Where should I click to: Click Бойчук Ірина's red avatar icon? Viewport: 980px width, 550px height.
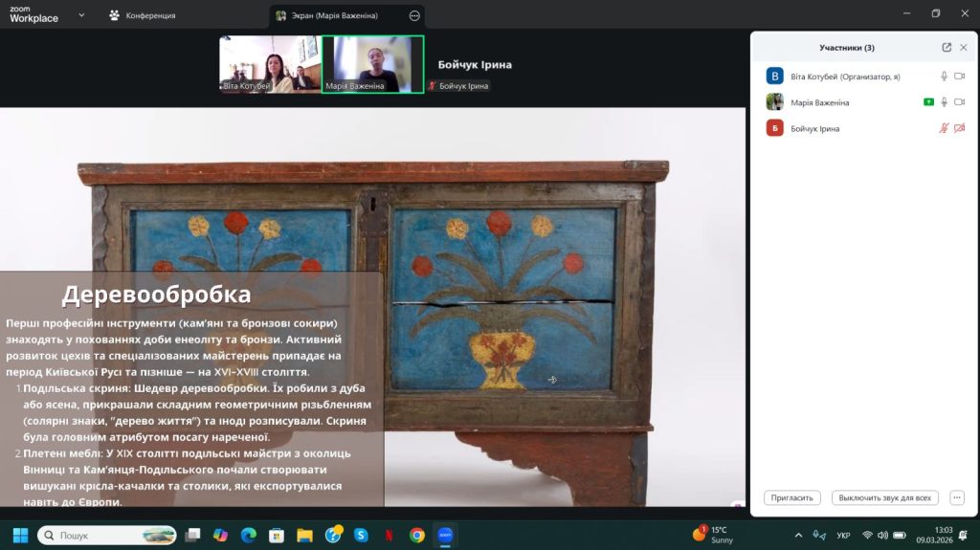click(x=774, y=128)
